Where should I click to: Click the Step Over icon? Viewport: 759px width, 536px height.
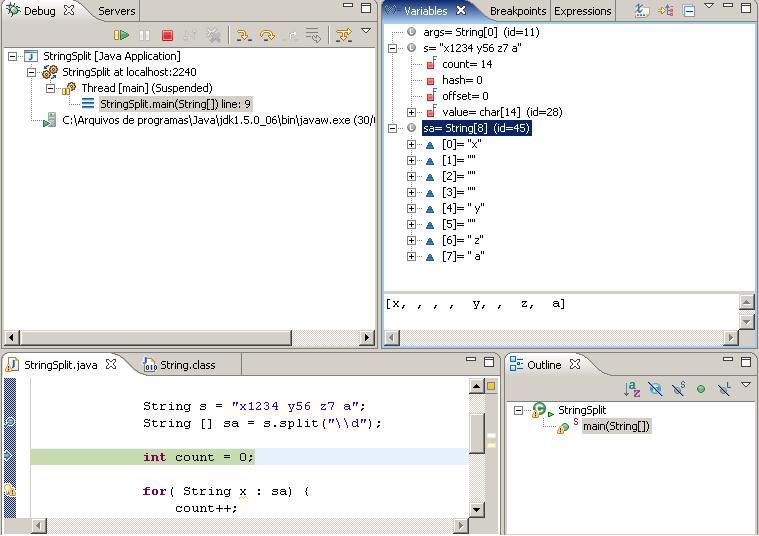pos(267,35)
